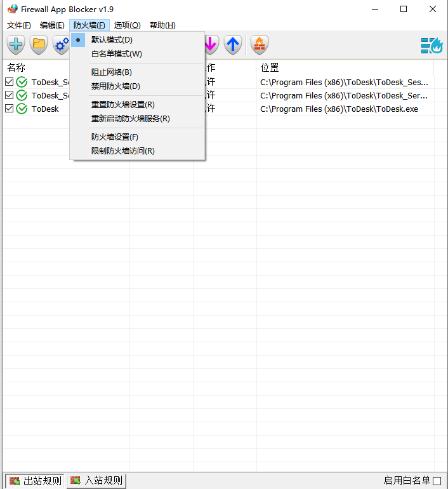Uncheck the ToDesk row checkbox
The image size is (448, 489).
[x=10, y=108]
